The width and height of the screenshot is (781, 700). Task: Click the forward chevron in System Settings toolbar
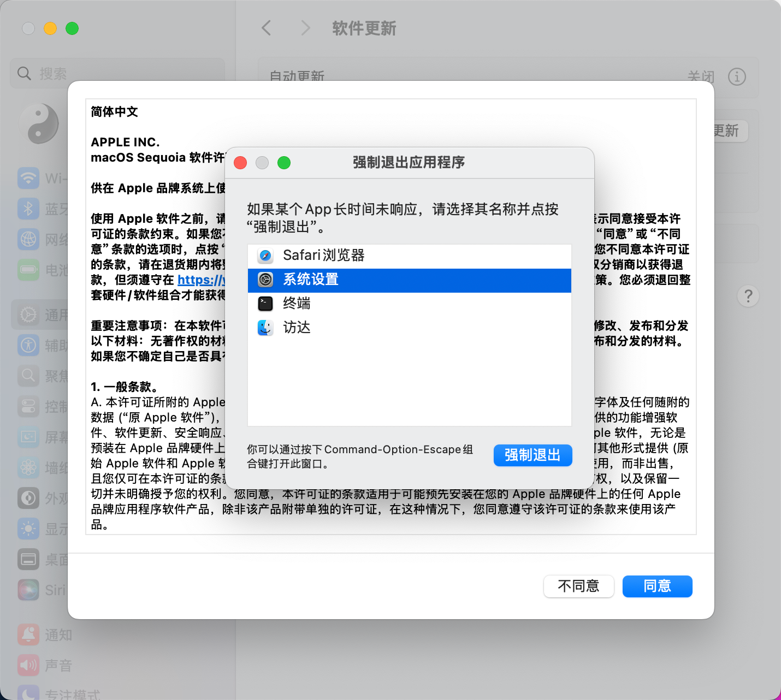pos(305,28)
